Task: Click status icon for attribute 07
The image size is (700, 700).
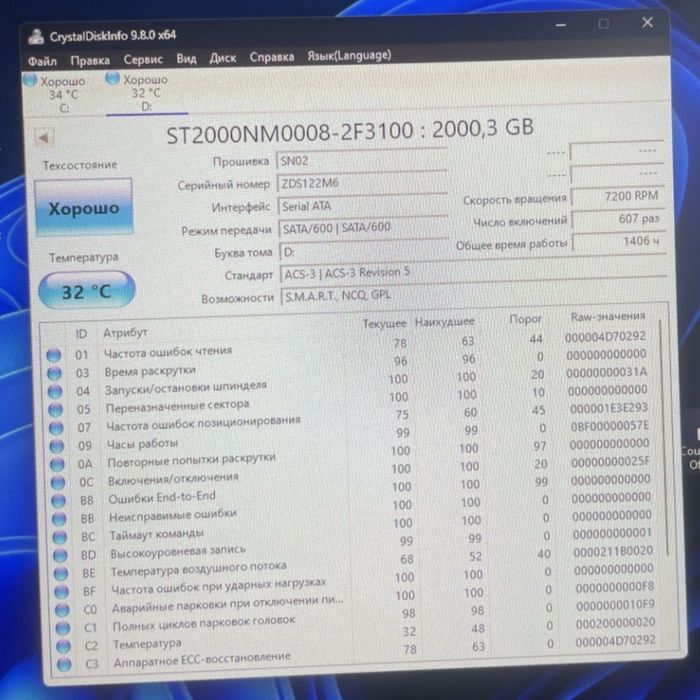Action: pos(56,428)
